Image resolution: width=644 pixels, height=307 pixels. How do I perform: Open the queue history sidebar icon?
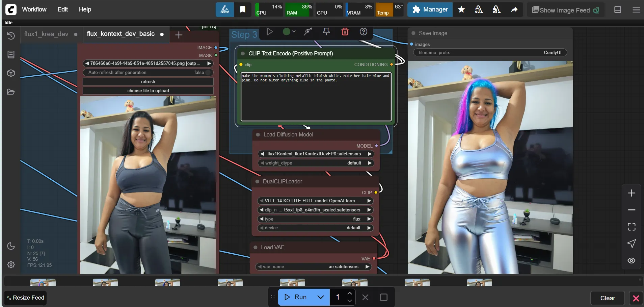coord(11,36)
